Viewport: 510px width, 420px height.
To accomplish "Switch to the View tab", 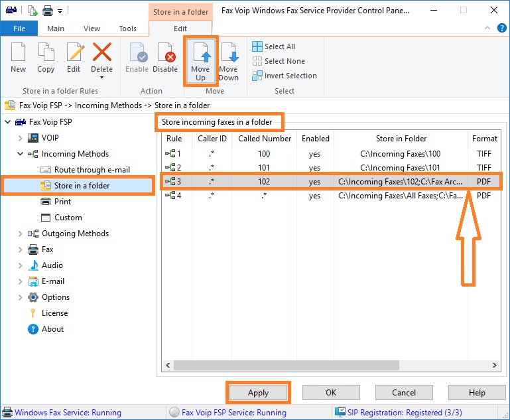I will coord(92,29).
